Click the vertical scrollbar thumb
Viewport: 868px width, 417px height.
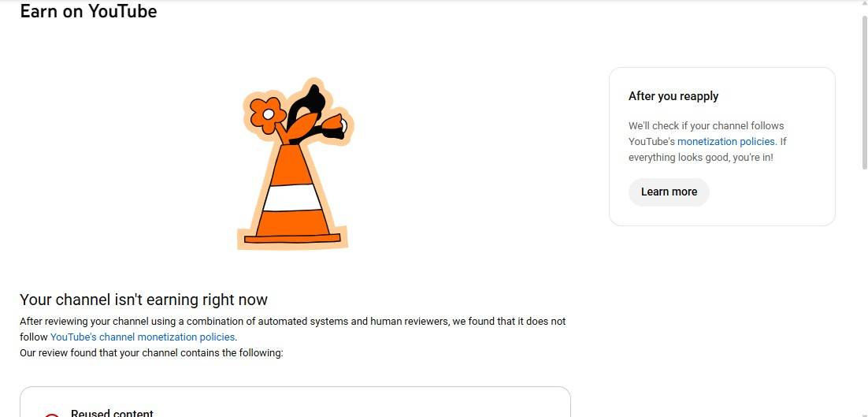pos(864,91)
